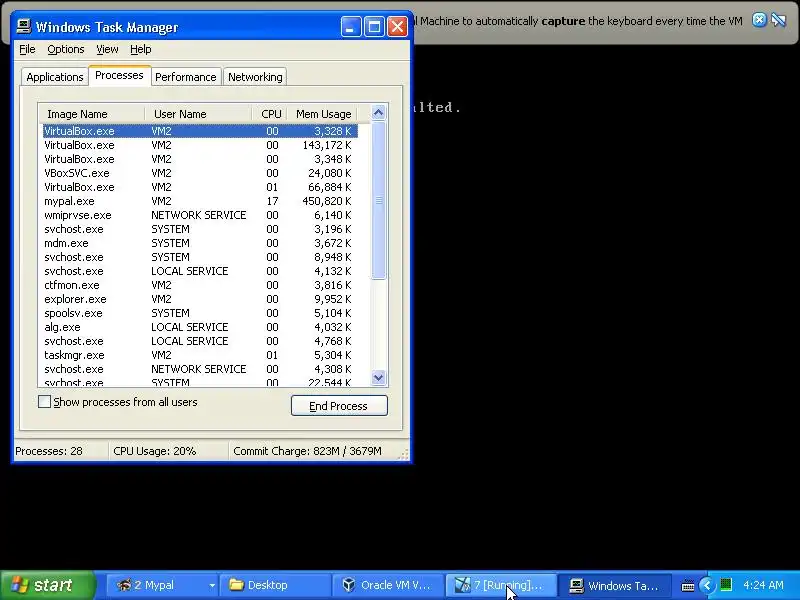Select svchost.exe row using 8,948 K
This screenshot has height=600, width=800.
tap(201, 257)
